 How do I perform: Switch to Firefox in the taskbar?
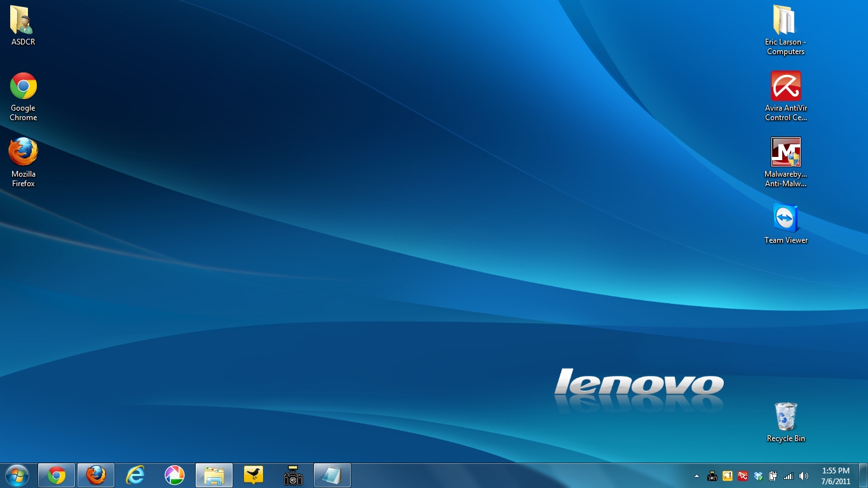[96, 475]
